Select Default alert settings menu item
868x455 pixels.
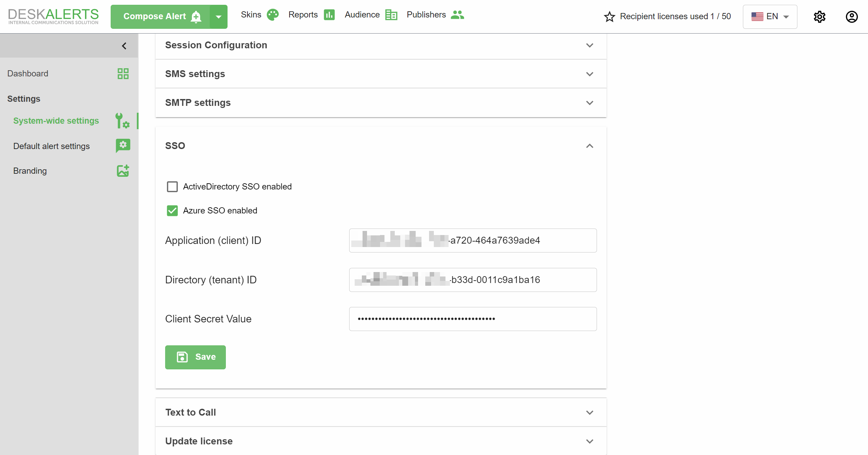coord(51,146)
